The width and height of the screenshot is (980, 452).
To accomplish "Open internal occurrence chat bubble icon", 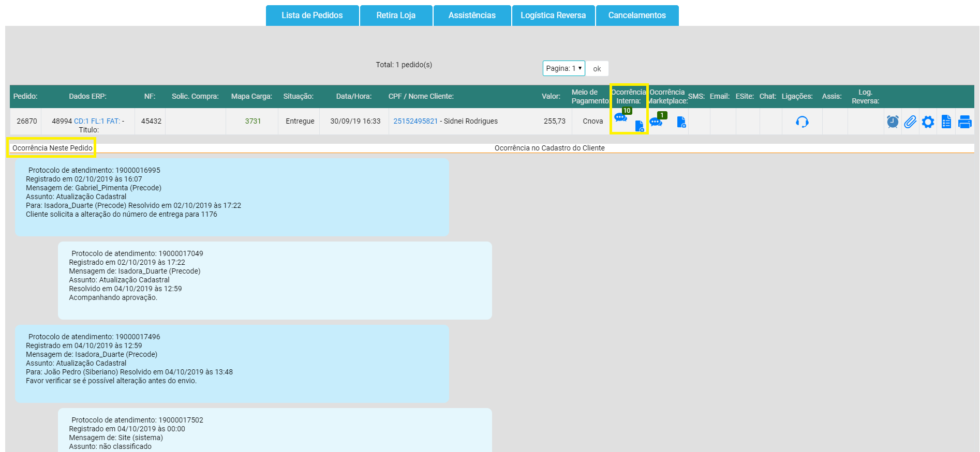I will tap(620, 118).
